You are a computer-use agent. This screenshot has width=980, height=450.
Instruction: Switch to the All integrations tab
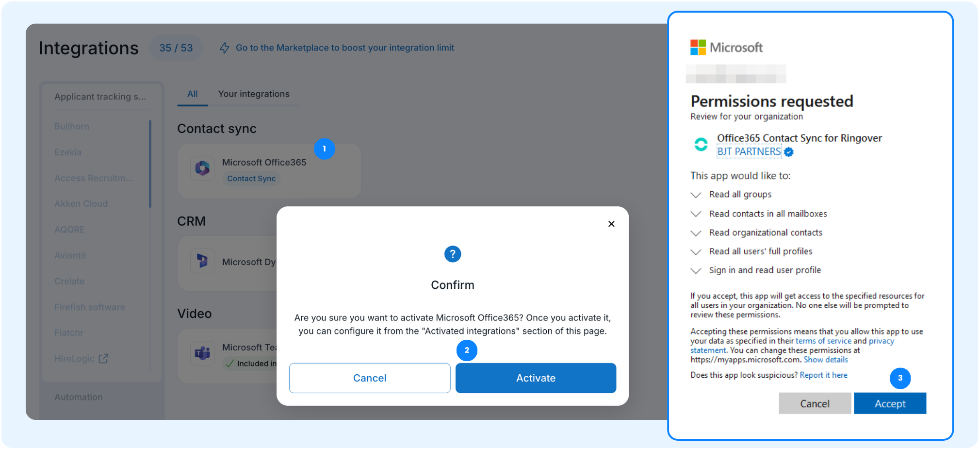(193, 94)
